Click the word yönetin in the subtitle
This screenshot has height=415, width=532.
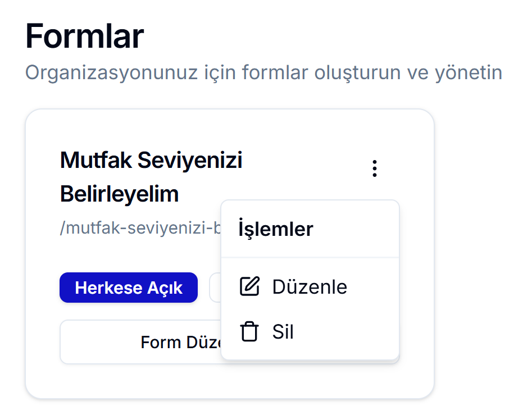[x=468, y=73]
